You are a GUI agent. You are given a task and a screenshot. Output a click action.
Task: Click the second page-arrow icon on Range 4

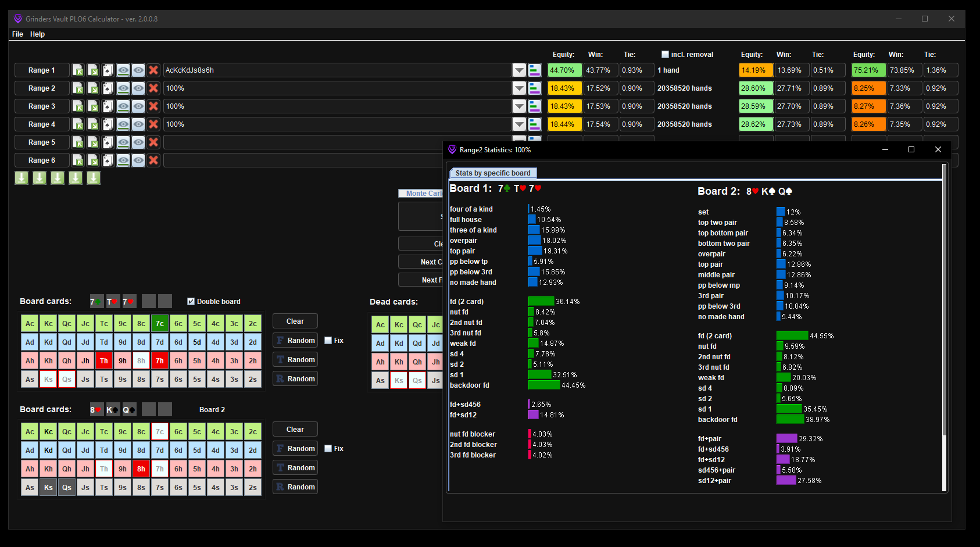pyautogui.click(x=93, y=124)
